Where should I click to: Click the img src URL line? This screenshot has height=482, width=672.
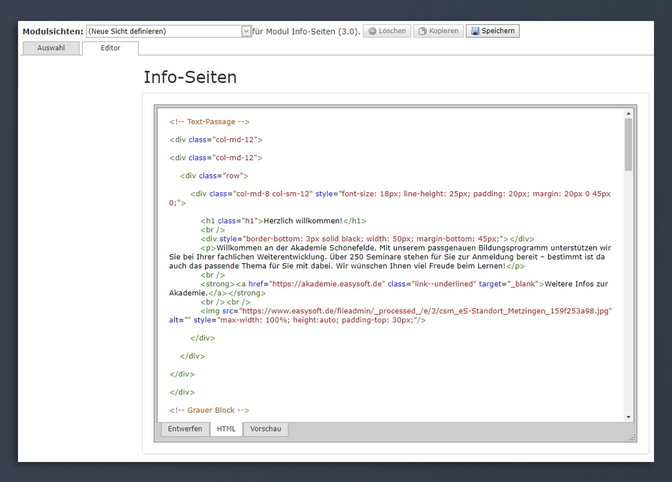point(400,311)
